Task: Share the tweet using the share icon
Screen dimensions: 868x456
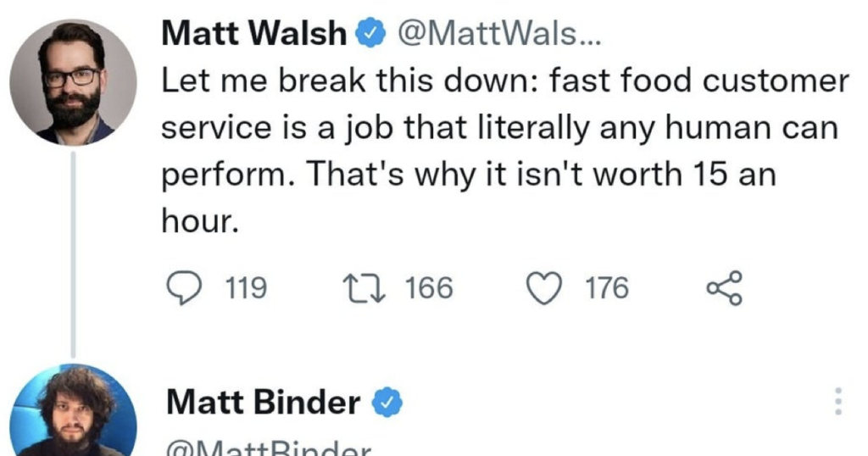Action: click(x=725, y=288)
